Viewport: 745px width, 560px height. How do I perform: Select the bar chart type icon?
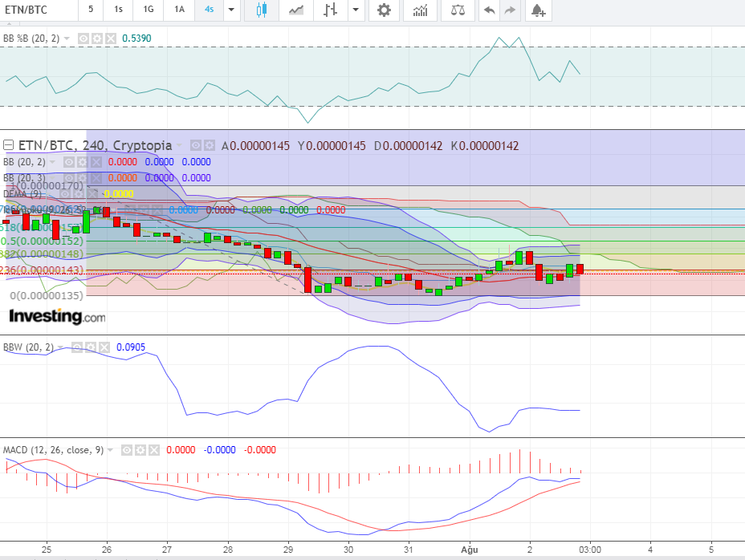coord(330,10)
